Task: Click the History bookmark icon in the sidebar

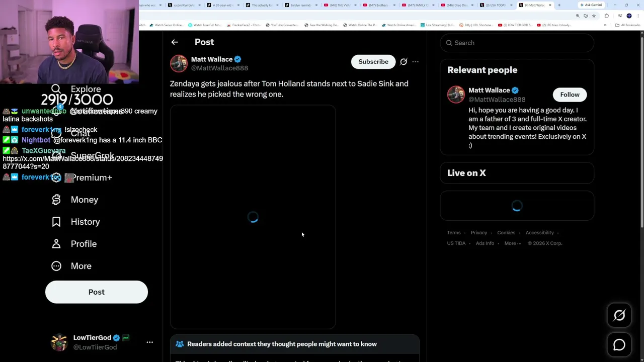Action: click(x=56, y=222)
